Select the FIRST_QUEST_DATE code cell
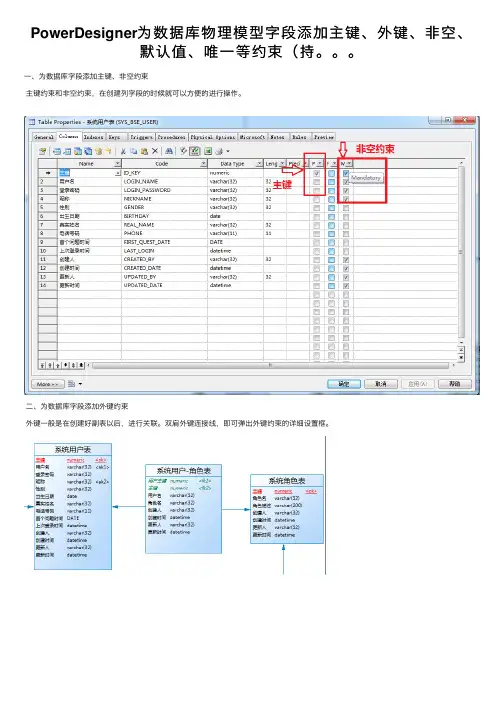 tap(164, 242)
